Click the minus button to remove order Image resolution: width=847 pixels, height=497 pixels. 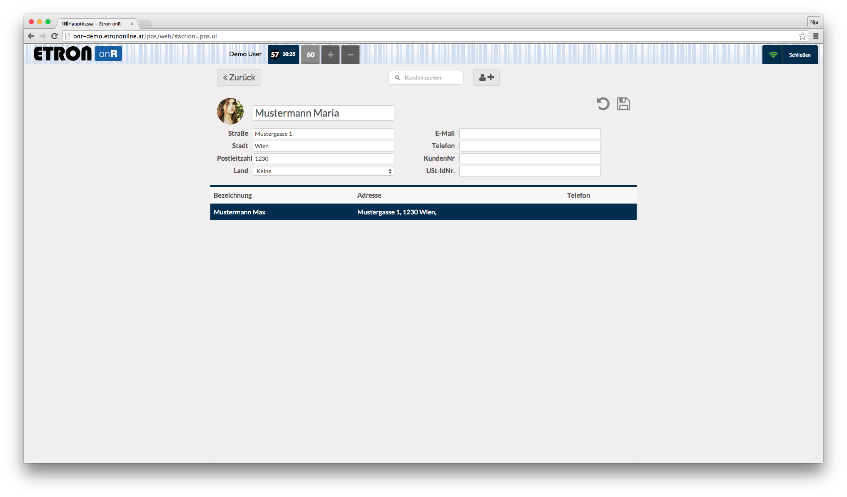point(350,54)
